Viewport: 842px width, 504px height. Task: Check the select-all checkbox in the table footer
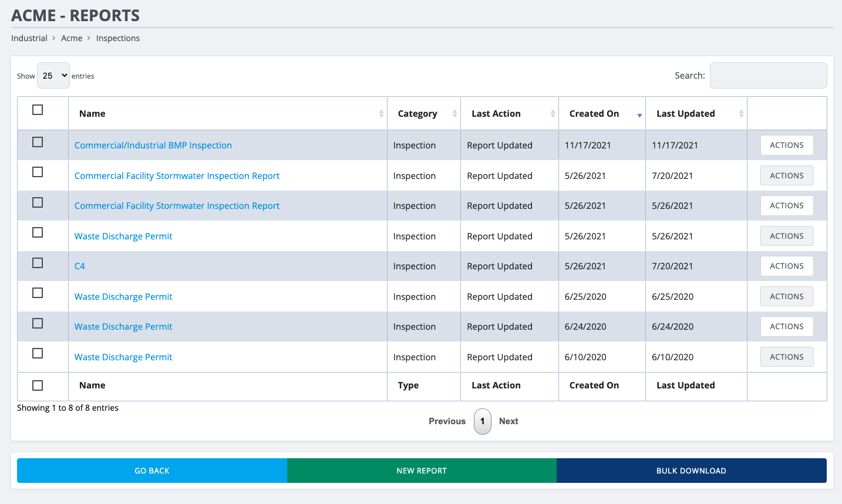38,385
